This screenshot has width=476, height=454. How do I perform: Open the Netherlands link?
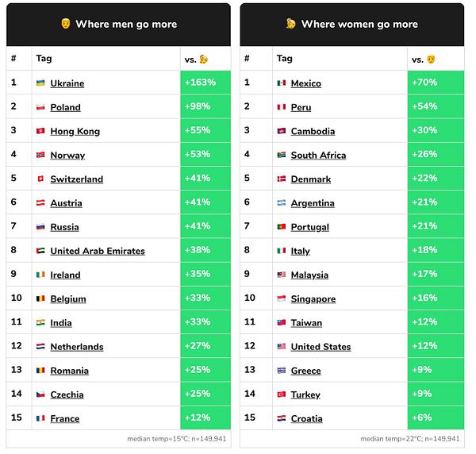click(x=77, y=347)
